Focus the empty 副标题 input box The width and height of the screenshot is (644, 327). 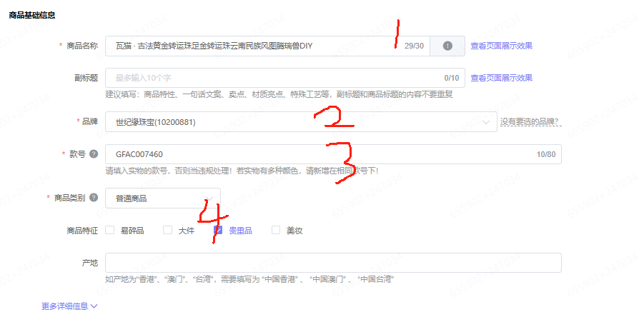point(272,78)
